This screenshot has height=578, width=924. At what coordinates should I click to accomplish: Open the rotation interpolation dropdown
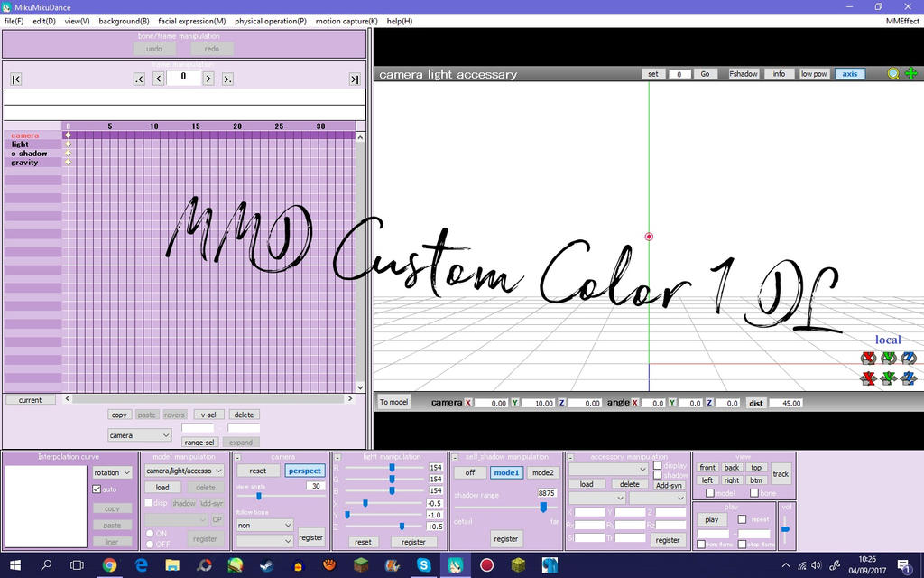click(112, 472)
